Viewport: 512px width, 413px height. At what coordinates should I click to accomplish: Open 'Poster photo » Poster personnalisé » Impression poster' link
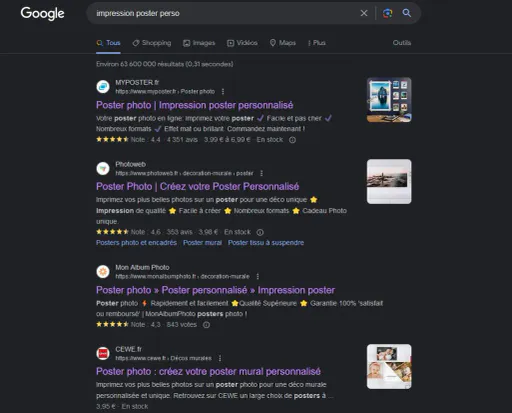click(215, 290)
